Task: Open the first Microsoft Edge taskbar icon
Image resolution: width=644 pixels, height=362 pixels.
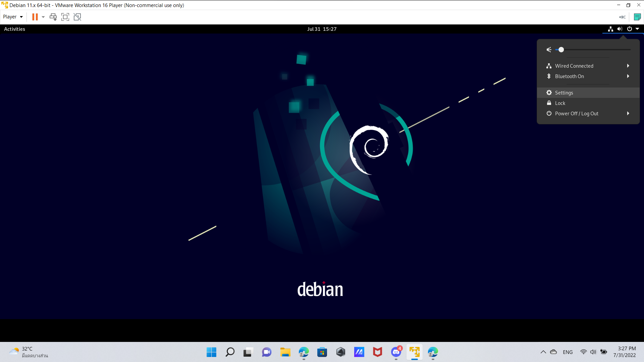Action: point(304,352)
